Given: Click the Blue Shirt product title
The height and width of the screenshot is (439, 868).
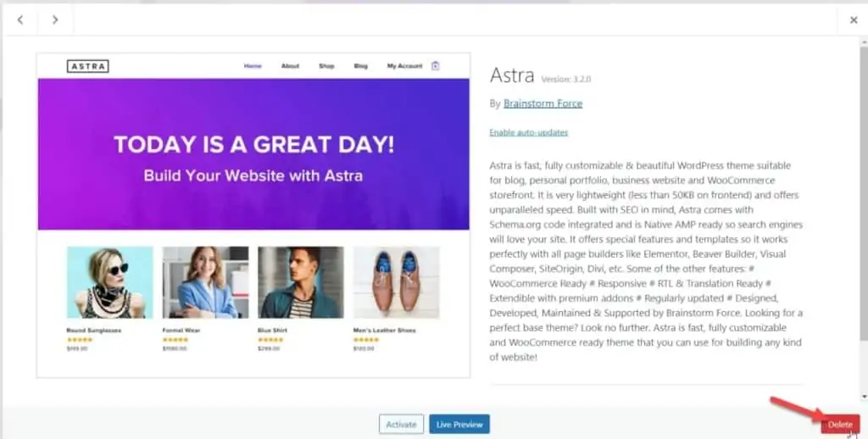Looking at the screenshot, I should pos(272,331).
